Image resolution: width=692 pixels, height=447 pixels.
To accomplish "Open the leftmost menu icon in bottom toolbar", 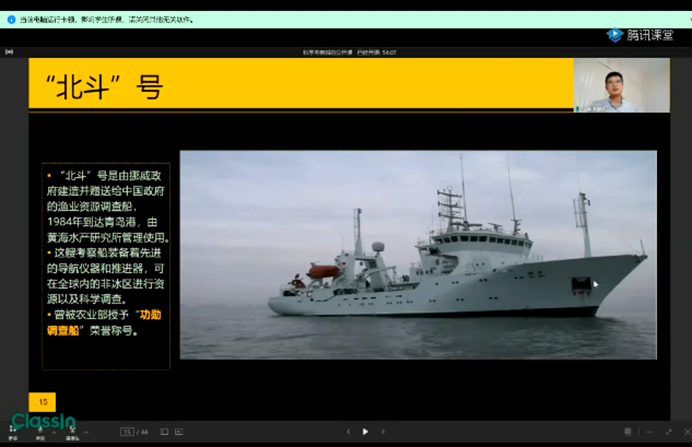I will click(13, 432).
